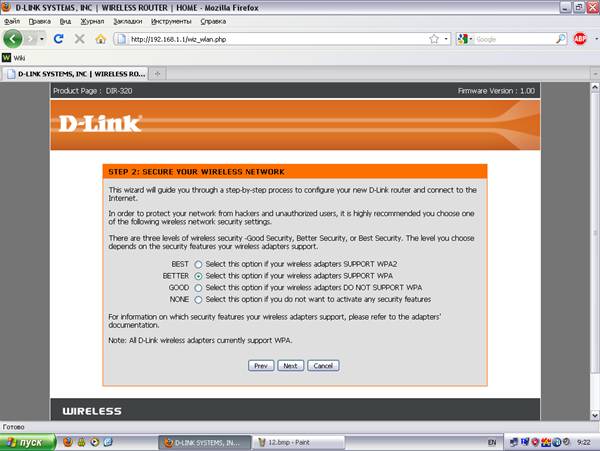Click the пуск Start button
Image resolution: width=600 pixels, height=451 pixels.
point(28,442)
